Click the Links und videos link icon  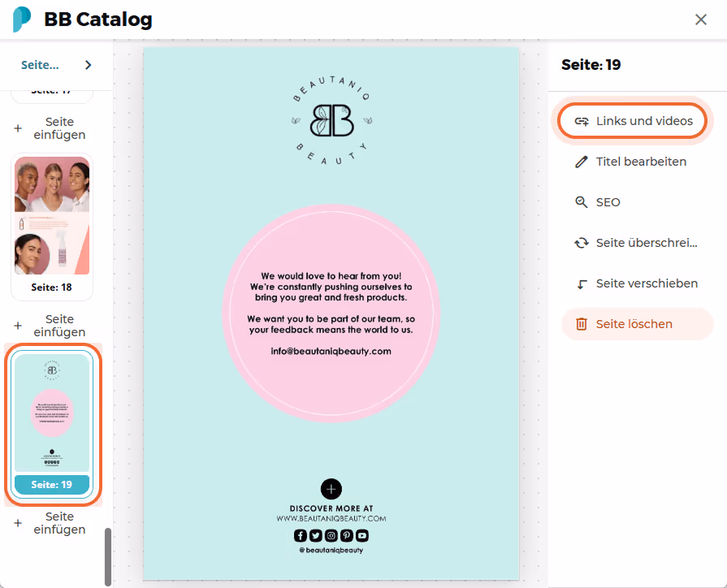coord(582,122)
